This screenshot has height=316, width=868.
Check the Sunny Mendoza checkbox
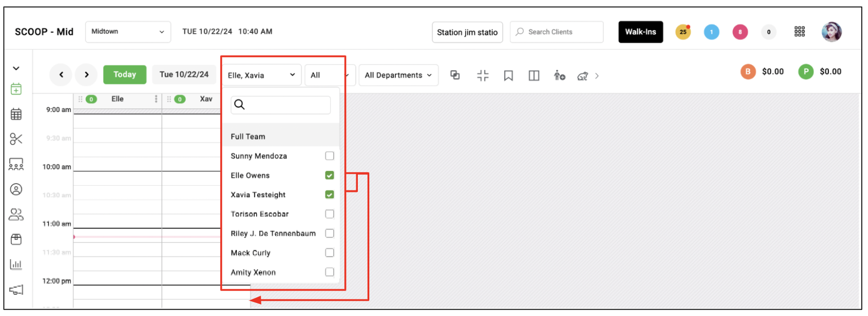pyautogui.click(x=329, y=156)
